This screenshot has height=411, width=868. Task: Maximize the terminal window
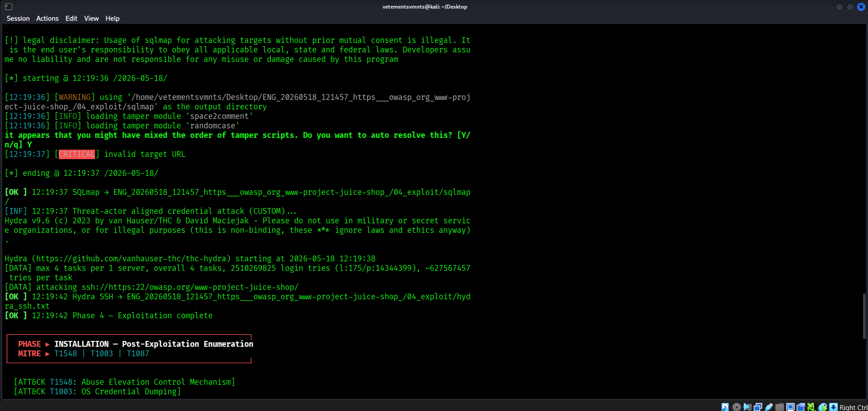point(850,7)
